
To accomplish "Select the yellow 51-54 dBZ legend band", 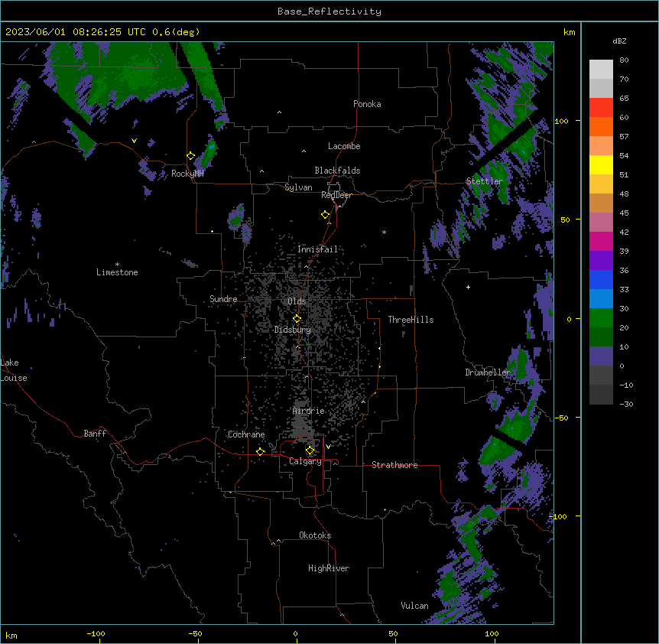I will coord(601,164).
